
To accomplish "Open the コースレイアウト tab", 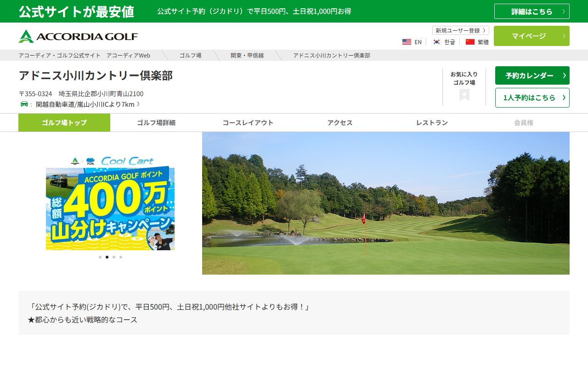I will [248, 123].
